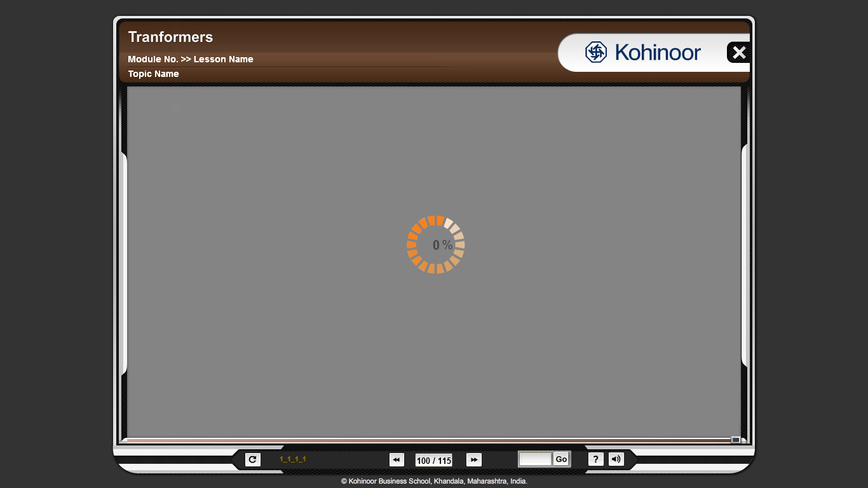The height and width of the screenshot is (488, 868).
Task: Click the speaker icon to adjust audio
Action: click(616, 459)
